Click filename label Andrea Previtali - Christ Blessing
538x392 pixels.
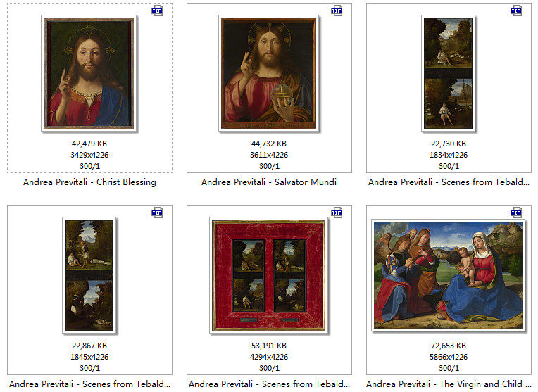(x=89, y=182)
